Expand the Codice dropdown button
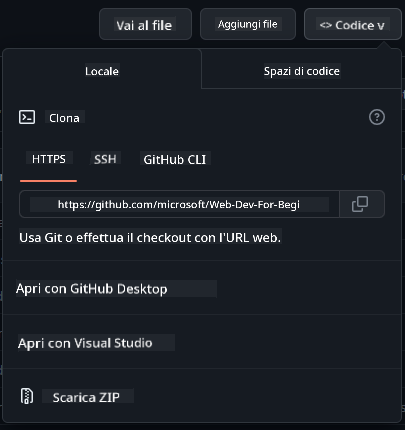This screenshot has width=405, height=430. coord(353,24)
